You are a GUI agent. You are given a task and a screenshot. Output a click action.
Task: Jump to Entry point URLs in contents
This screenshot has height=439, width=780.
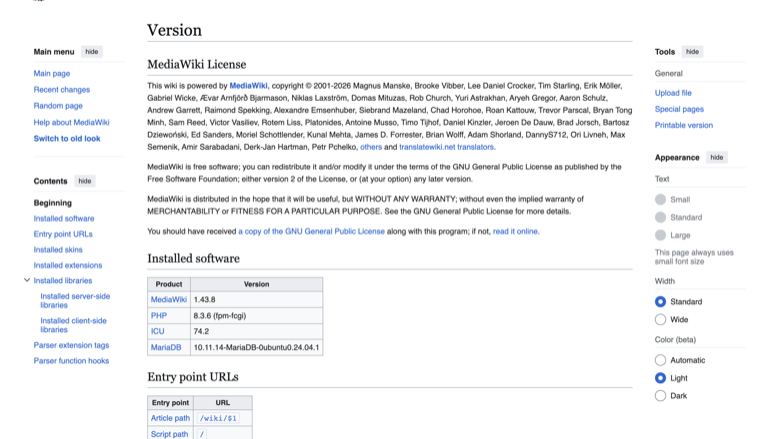[63, 234]
